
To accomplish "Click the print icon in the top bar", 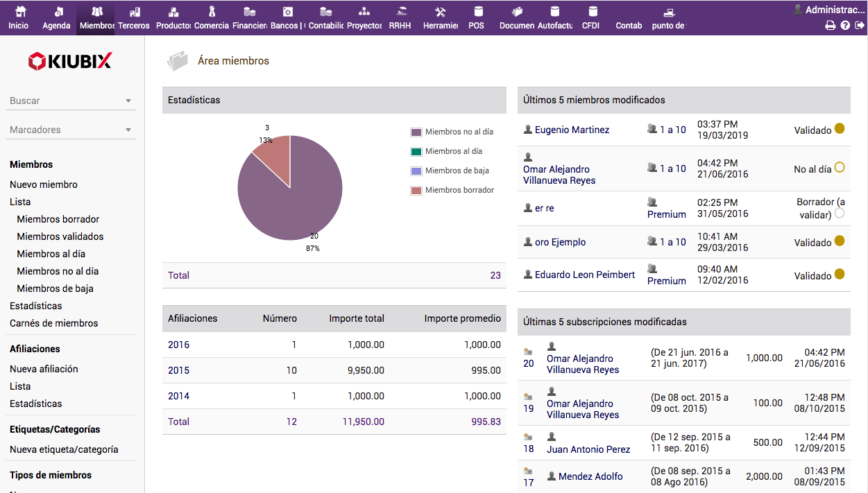I will (x=830, y=26).
